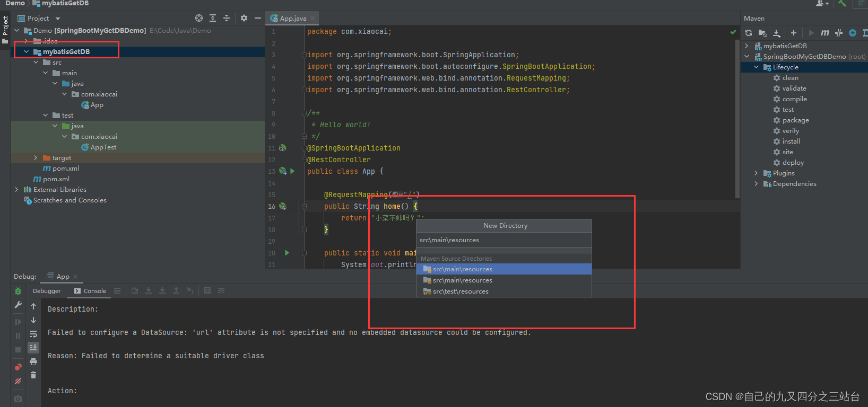The image size is (868, 407).
Task: Collapse src folder in Project tree
Action: (36, 62)
